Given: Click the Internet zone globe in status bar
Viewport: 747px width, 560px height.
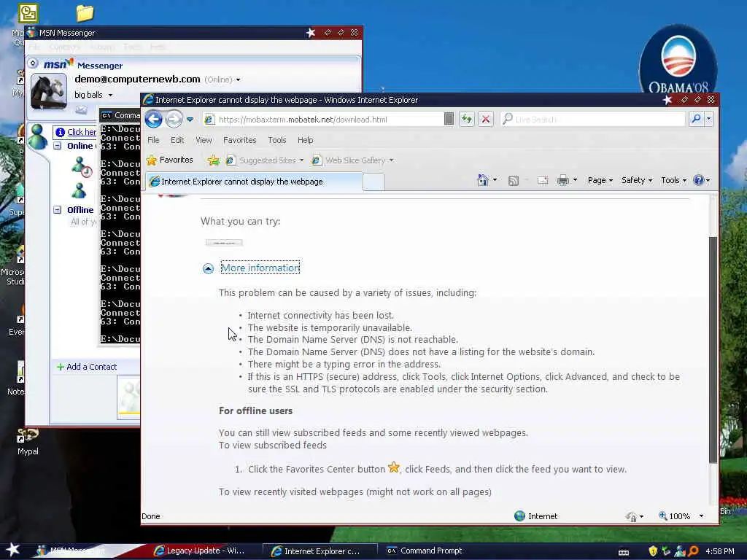Looking at the screenshot, I should click(519, 516).
